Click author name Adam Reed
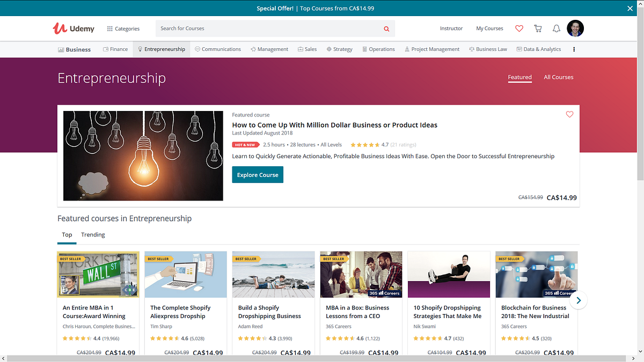The image size is (644, 362). 250,327
